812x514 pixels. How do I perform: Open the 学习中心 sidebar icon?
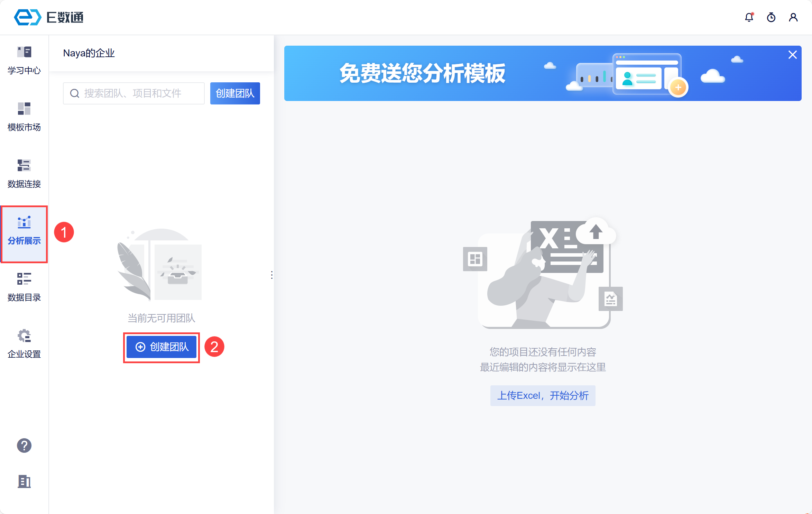24,61
